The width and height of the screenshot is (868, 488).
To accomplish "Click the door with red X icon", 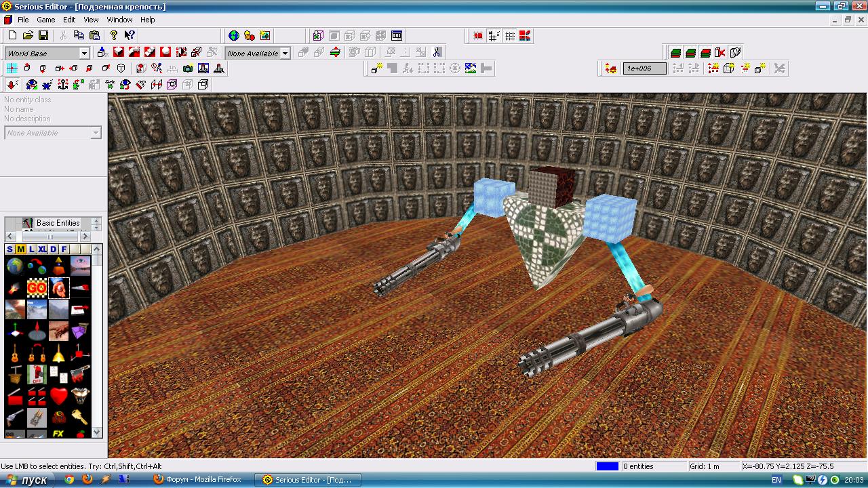I will point(720,52).
